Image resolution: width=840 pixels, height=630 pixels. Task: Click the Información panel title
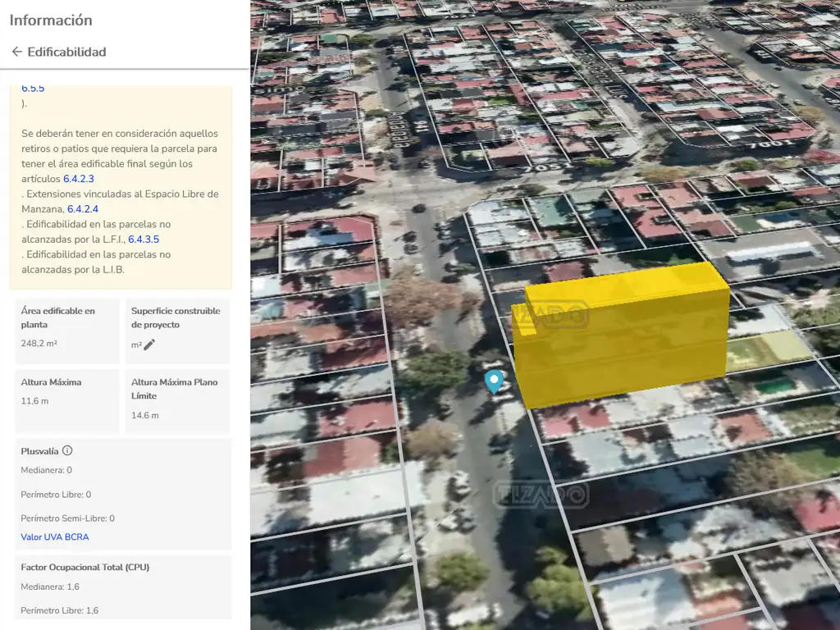point(51,20)
